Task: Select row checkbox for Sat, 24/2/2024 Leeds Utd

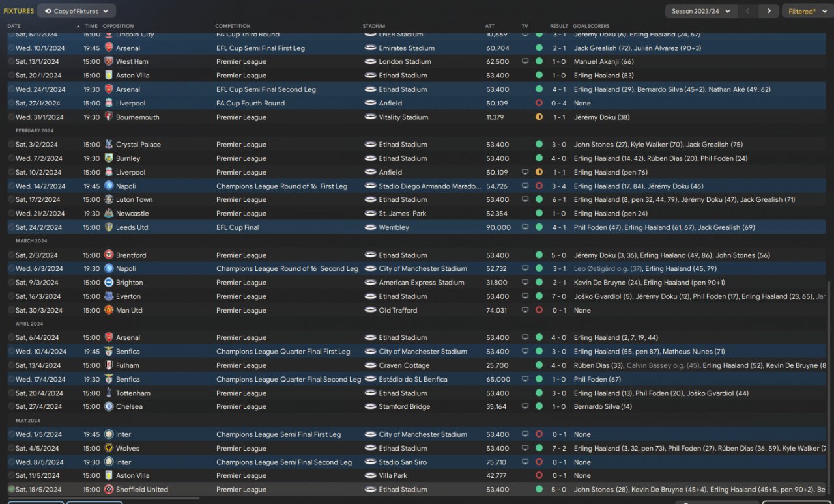Action: point(11,227)
